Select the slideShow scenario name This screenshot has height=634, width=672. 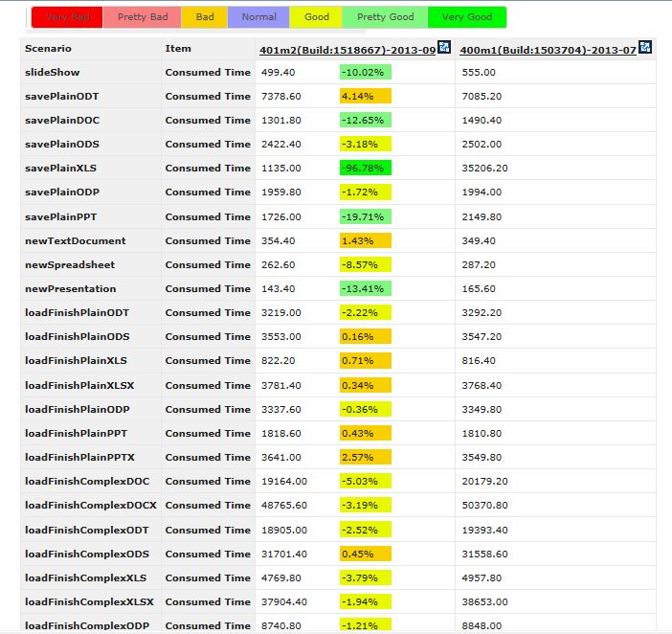(x=53, y=73)
